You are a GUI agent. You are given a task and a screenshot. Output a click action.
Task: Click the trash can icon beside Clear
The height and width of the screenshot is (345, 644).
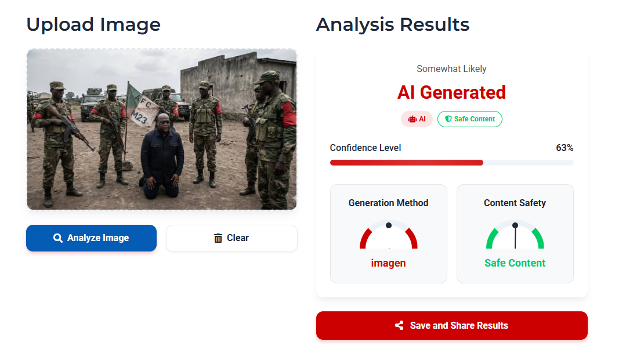coord(218,238)
